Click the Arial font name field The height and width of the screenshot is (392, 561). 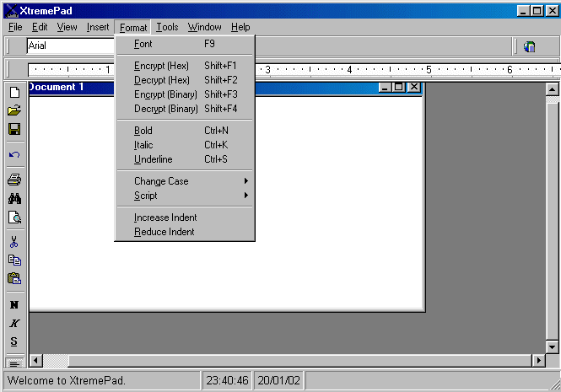(x=71, y=46)
